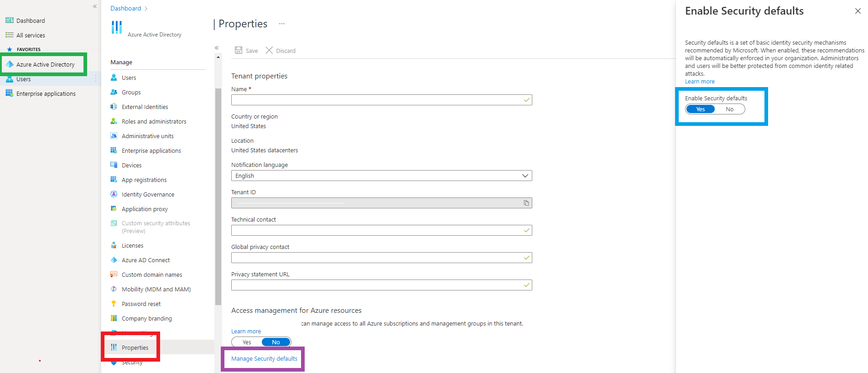The image size is (868, 373).
Task: Open the Learn more link in Security defaults panel
Action: coord(700,82)
